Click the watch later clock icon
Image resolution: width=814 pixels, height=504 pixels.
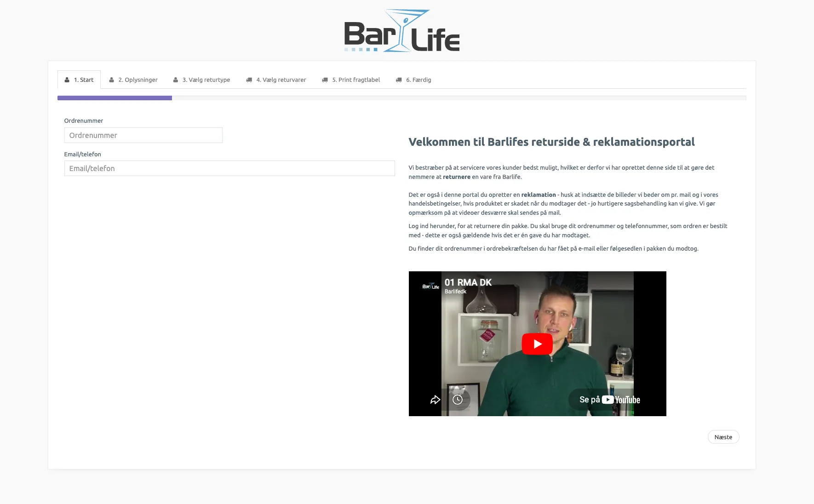458,400
